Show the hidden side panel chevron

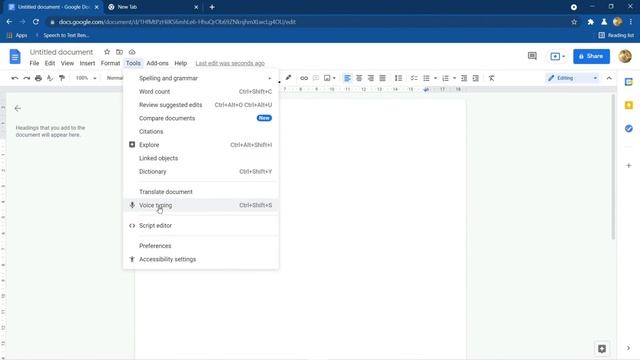point(628,348)
